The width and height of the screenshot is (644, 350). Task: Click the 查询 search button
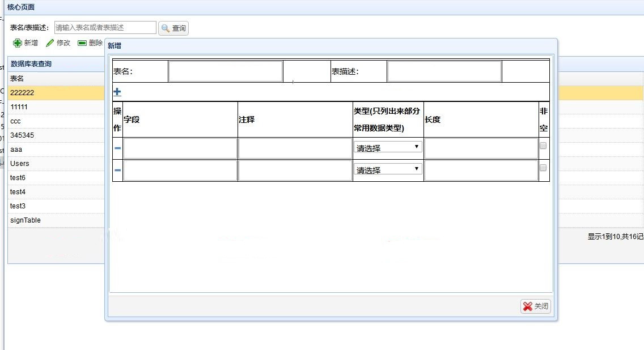[x=173, y=28]
